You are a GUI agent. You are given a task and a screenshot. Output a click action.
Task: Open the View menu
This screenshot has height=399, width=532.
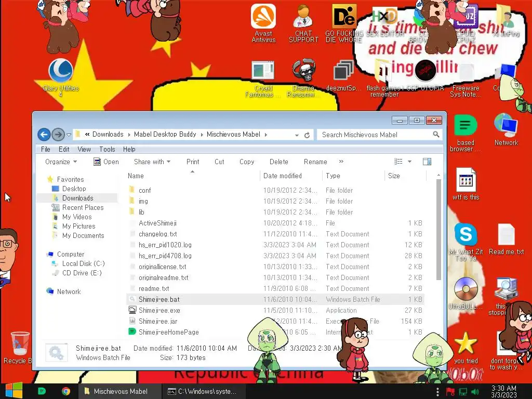[84, 149]
